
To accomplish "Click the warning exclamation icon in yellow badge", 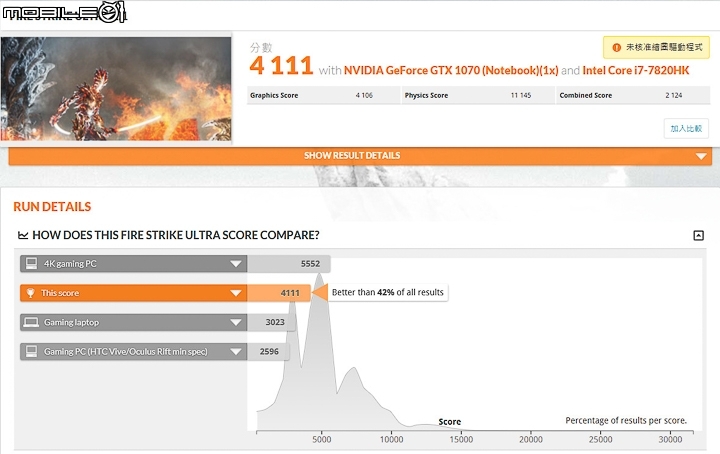I will point(616,47).
